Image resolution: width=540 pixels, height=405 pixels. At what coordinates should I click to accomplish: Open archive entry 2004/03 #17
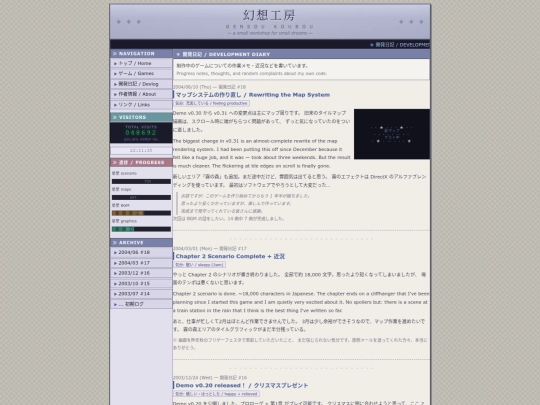point(141,263)
